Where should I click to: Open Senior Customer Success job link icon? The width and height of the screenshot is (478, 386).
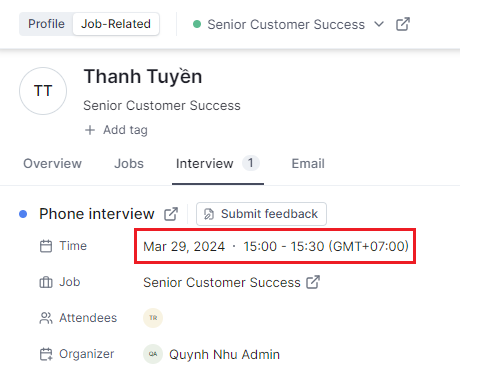click(313, 282)
